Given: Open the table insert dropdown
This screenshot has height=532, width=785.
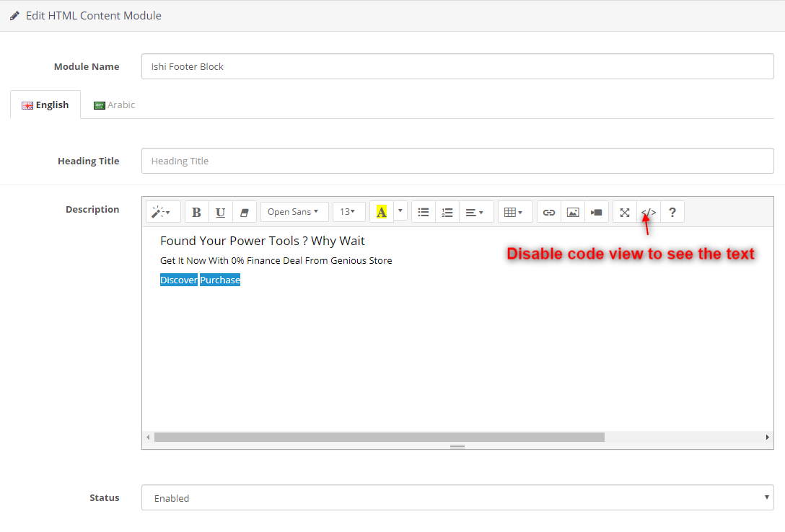Looking at the screenshot, I should [x=514, y=212].
